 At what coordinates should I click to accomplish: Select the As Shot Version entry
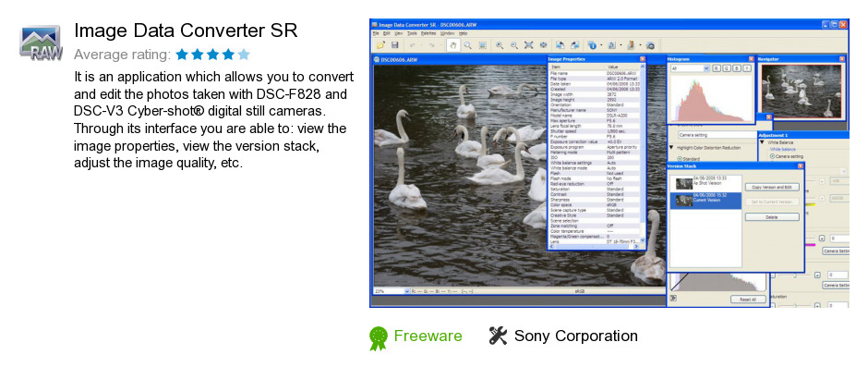(705, 183)
